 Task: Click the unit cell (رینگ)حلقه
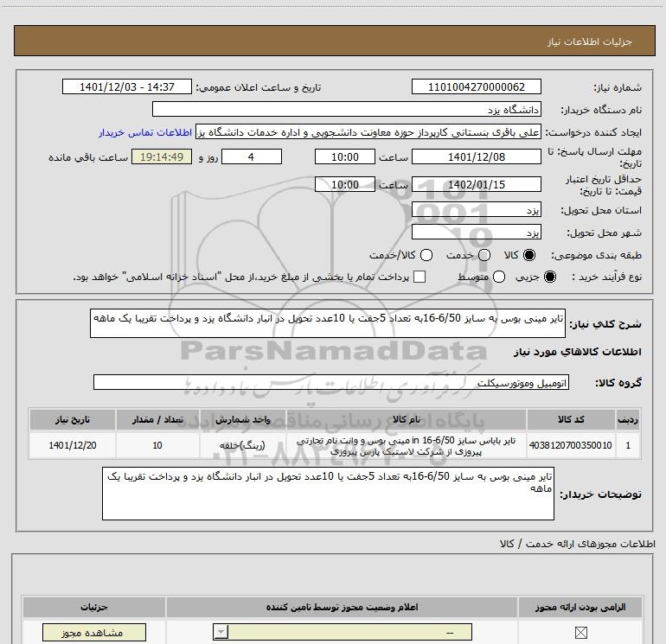[242, 445]
